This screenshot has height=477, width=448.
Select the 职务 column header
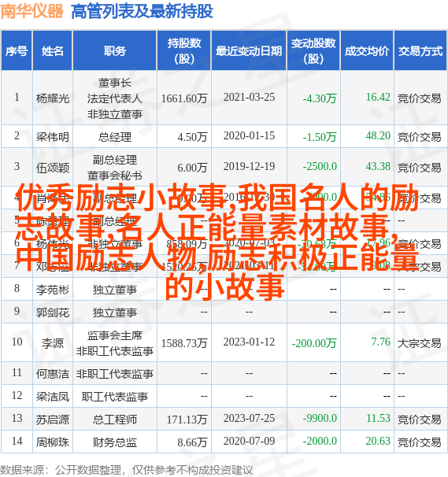tap(115, 50)
